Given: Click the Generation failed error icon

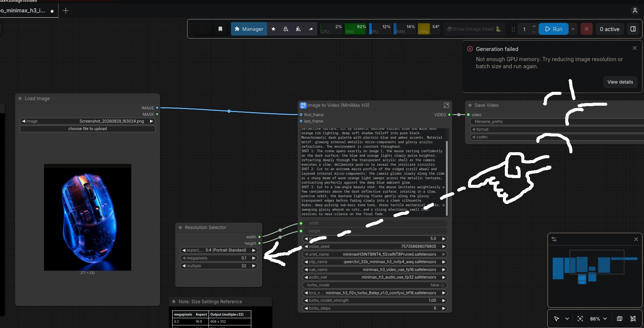Looking at the screenshot, I should coord(470,49).
